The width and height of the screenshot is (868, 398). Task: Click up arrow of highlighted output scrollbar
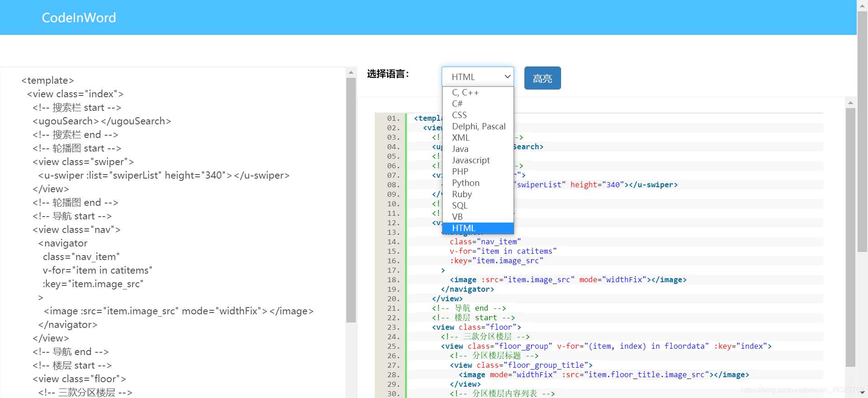point(850,103)
